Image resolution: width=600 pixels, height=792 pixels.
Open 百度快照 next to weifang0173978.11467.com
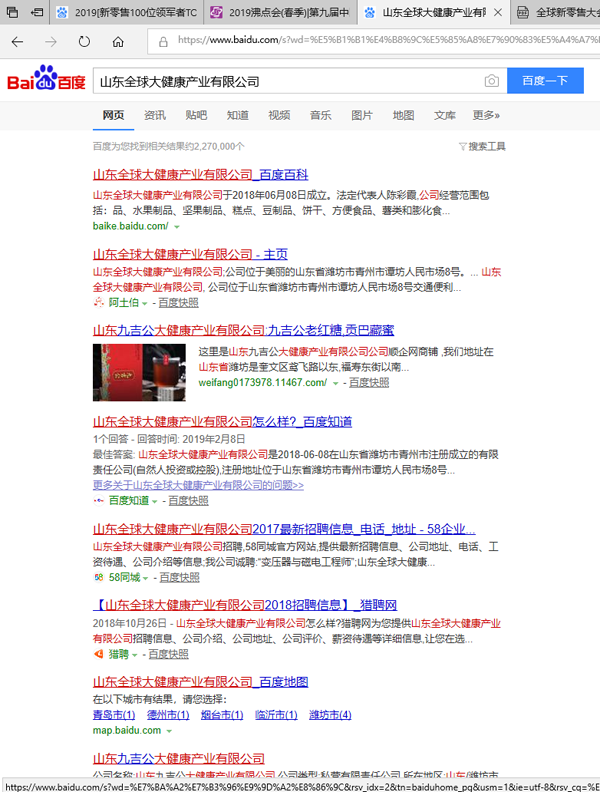369,382
